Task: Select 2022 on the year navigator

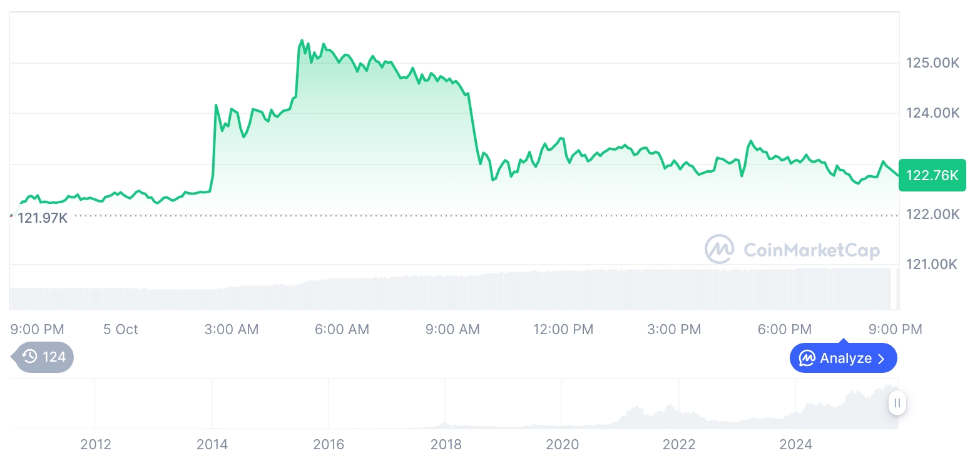Action: (x=679, y=445)
